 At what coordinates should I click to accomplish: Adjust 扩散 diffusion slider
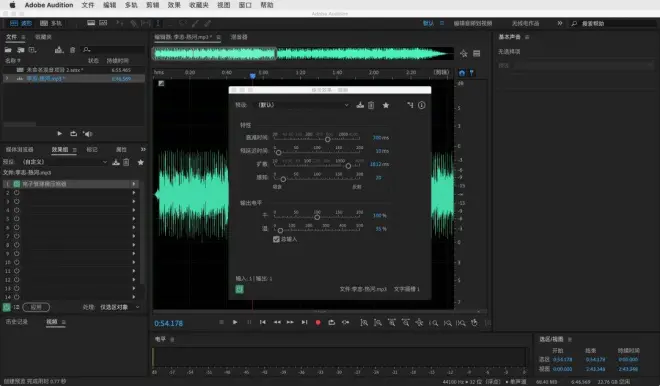tap(348, 166)
